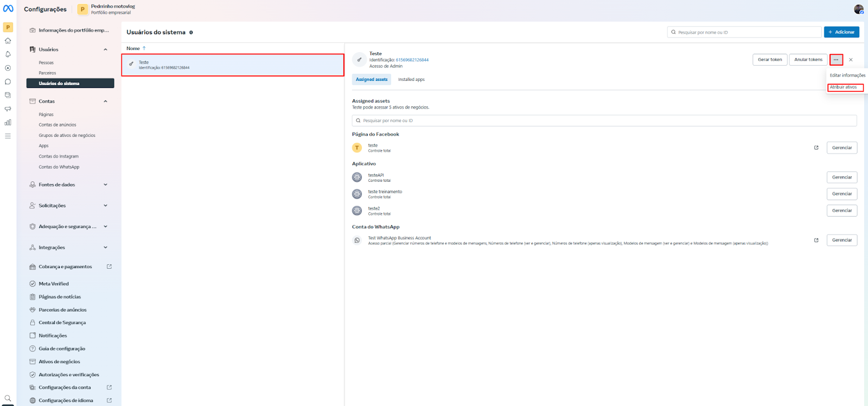The image size is (868, 406).
Task: Open notifications bell icon
Action: [8, 54]
